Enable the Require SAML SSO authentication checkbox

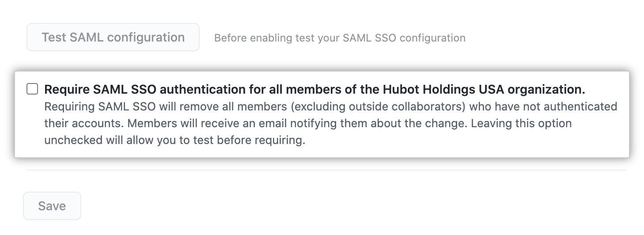(32, 89)
